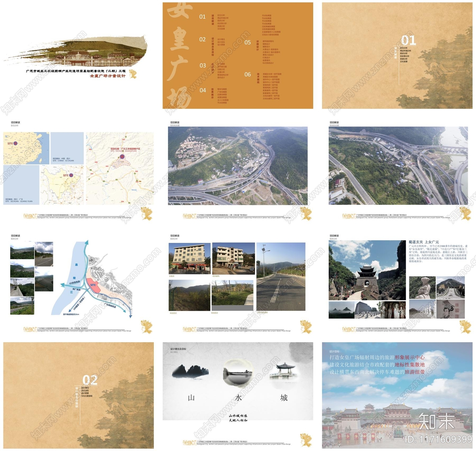The width and height of the screenshot is (476, 451).
Task: Click the yellow multi-storey building photo
Action: point(190,258)
